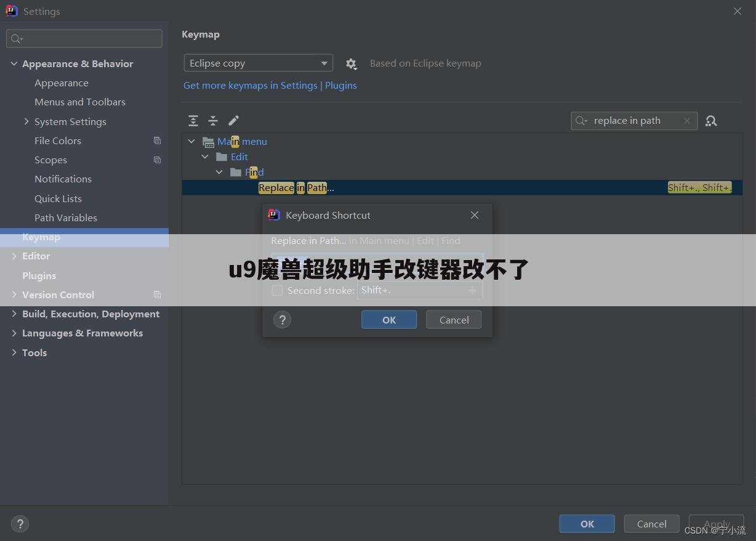The width and height of the screenshot is (756, 541).
Task: Click OK in Keyboard Shortcut dialog
Action: pyautogui.click(x=389, y=320)
